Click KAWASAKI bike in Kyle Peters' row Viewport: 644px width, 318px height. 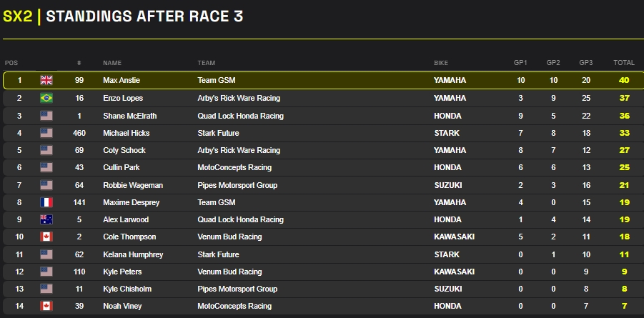(x=455, y=272)
